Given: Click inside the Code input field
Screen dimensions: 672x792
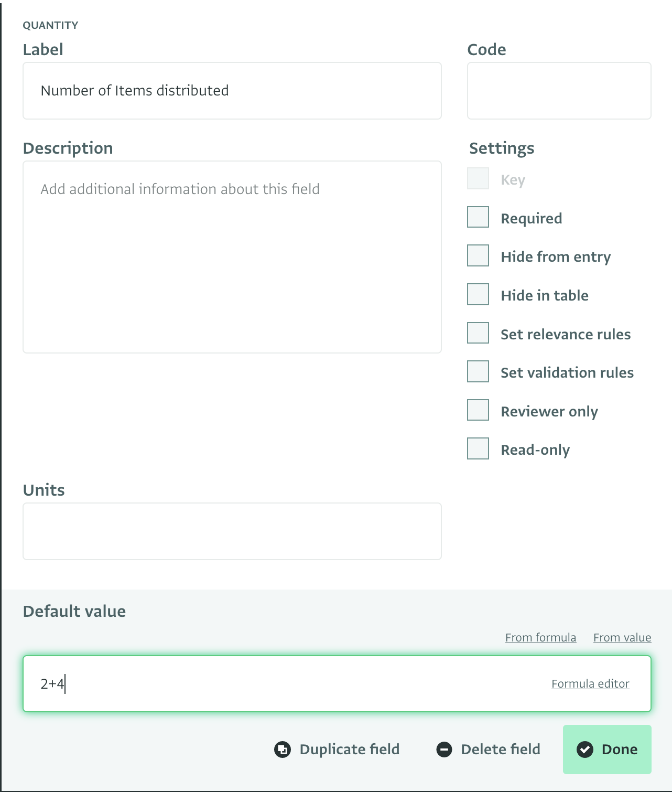Looking at the screenshot, I should pos(558,90).
